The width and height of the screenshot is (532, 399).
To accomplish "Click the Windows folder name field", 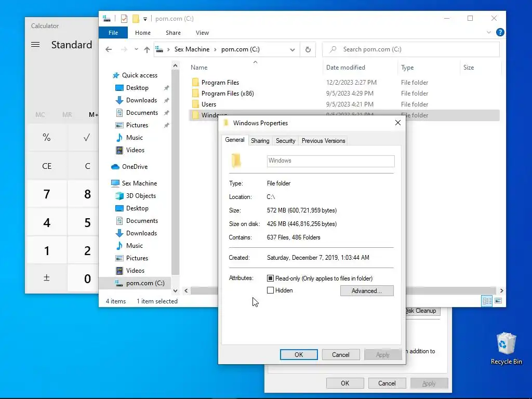I will (x=331, y=161).
